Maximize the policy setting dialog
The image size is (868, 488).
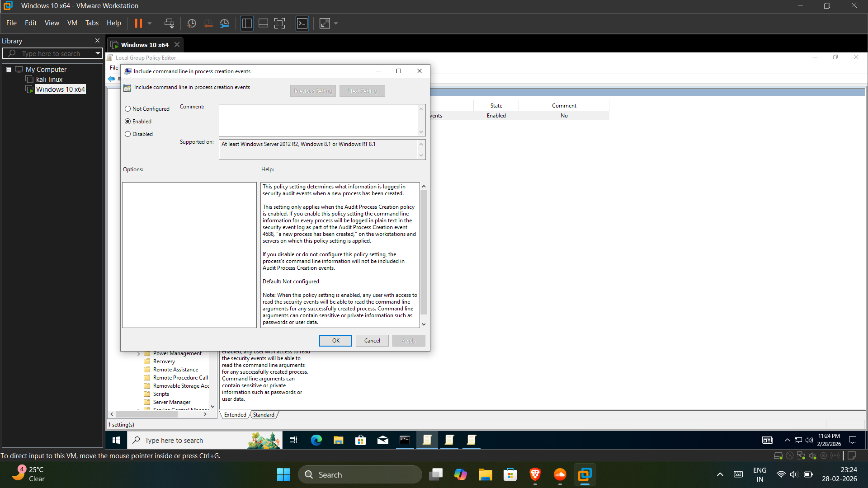point(399,71)
